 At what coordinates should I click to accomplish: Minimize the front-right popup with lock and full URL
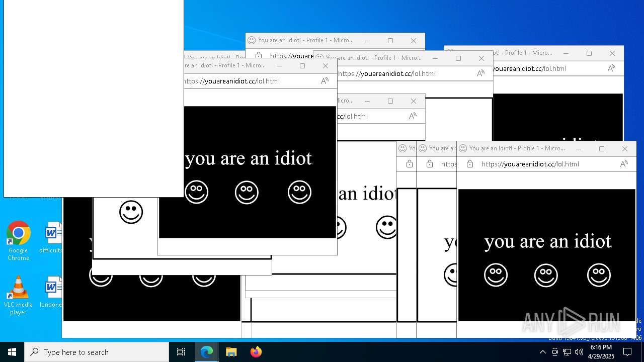tap(579, 149)
